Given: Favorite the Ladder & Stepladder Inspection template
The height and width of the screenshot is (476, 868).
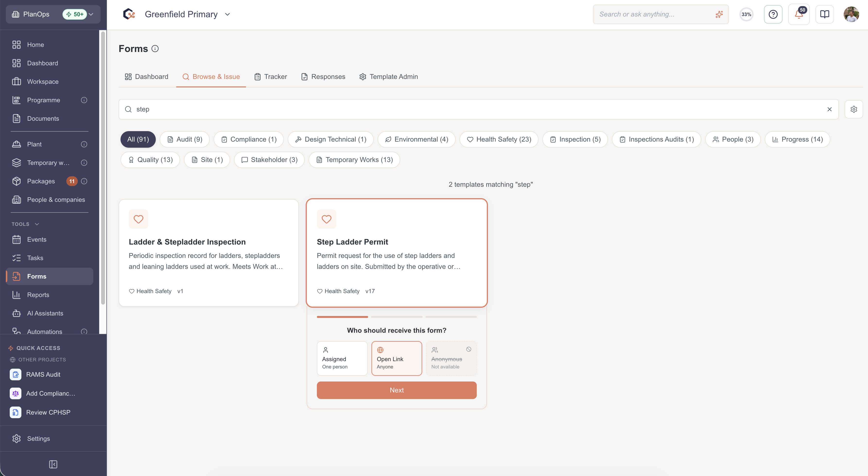Looking at the screenshot, I should click(x=139, y=219).
